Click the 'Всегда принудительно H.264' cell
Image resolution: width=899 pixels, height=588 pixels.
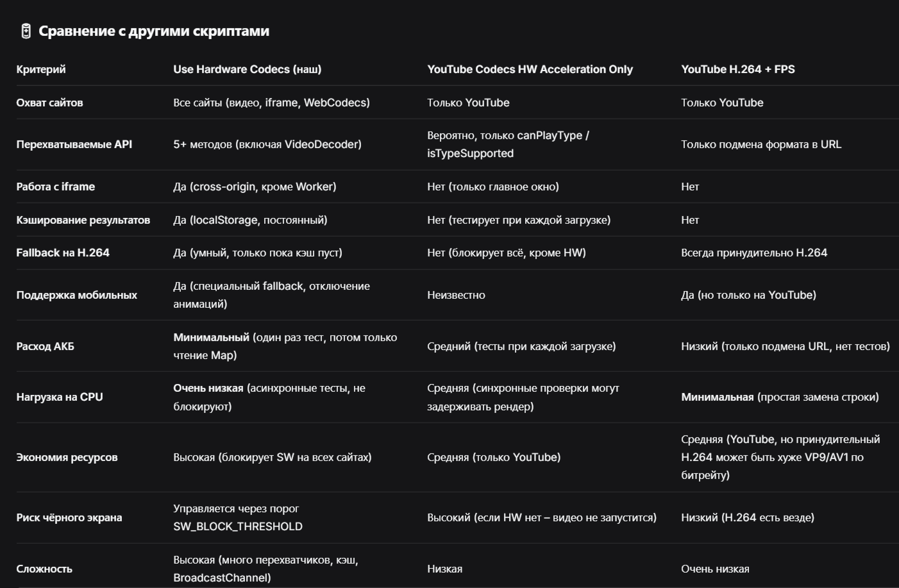pyautogui.click(x=754, y=253)
